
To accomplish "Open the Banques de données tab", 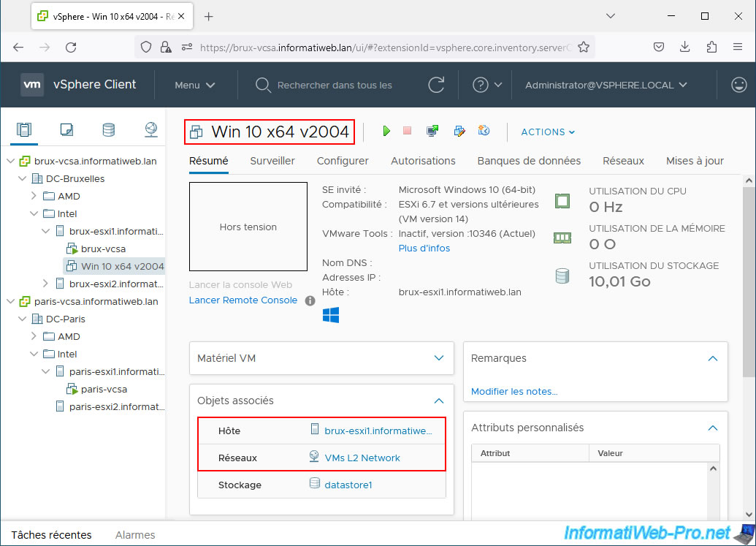I will (529, 161).
